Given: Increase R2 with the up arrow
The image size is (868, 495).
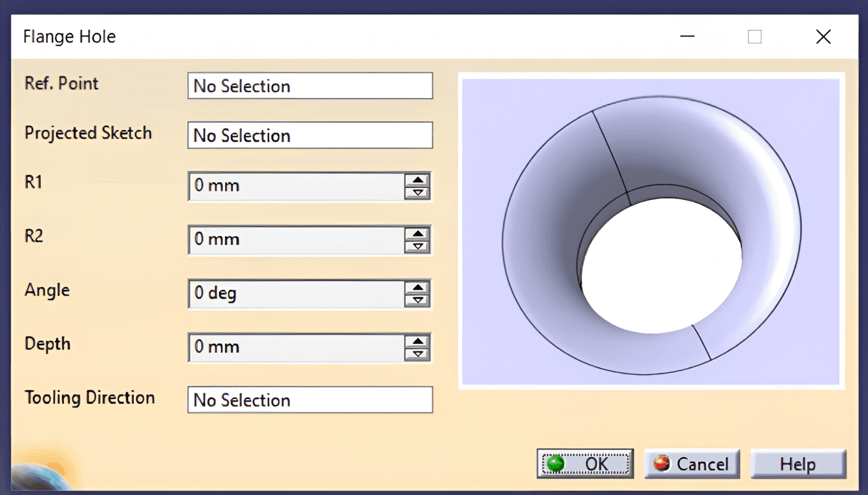Looking at the screenshot, I should (x=418, y=234).
